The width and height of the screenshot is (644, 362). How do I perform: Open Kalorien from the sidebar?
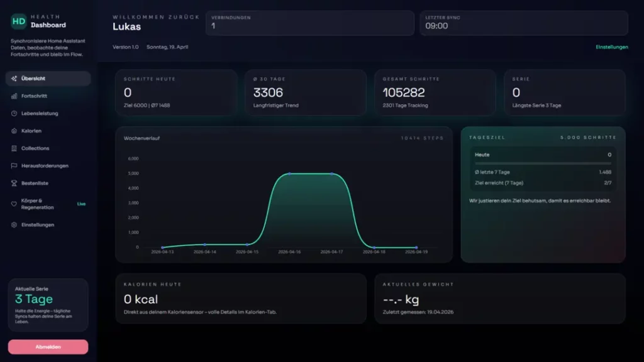tap(33, 131)
